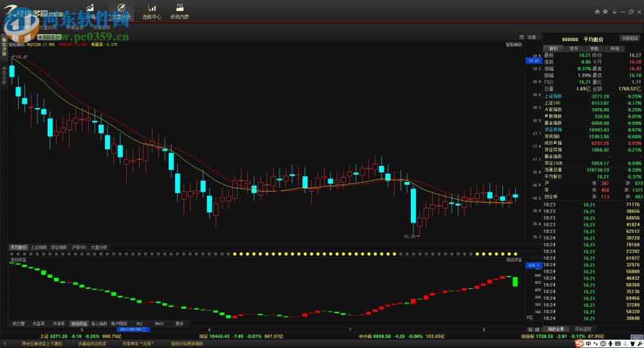Switch chart to 上证指数 tab
The height and width of the screenshot is (348, 644).
coord(39,248)
